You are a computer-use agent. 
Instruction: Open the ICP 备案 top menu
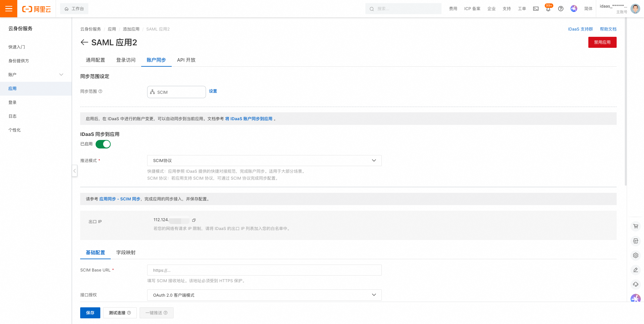click(x=472, y=9)
